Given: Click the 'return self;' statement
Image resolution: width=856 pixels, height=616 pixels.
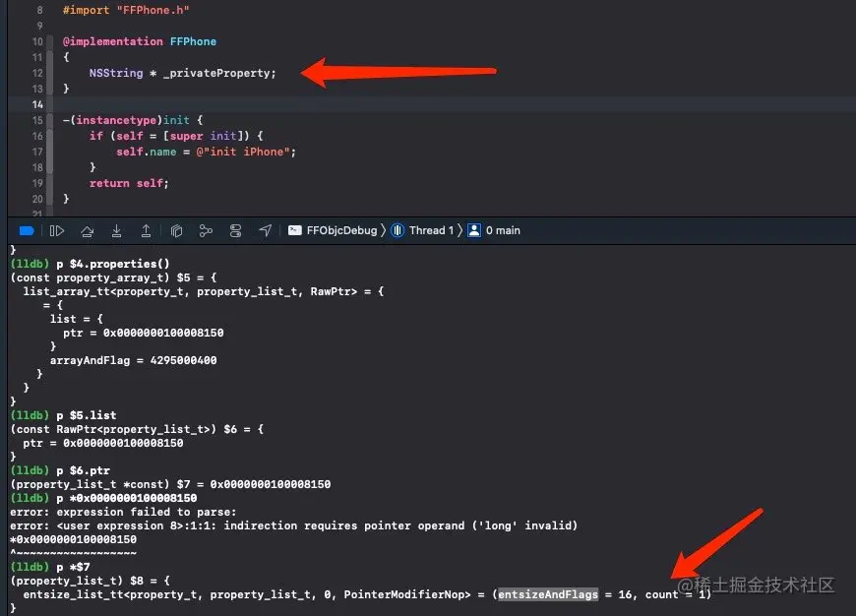Looking at the screenshot, I should (x=129, y=183).
